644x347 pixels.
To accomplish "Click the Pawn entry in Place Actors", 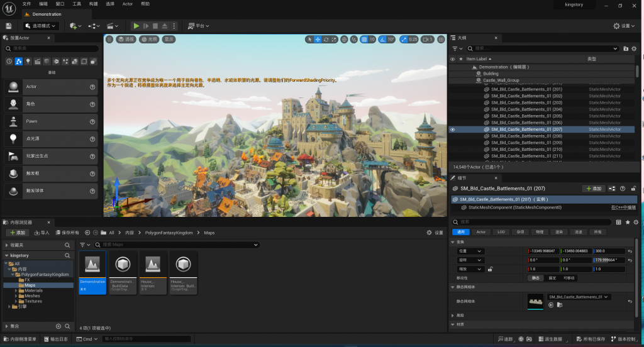I will [51, 121].
